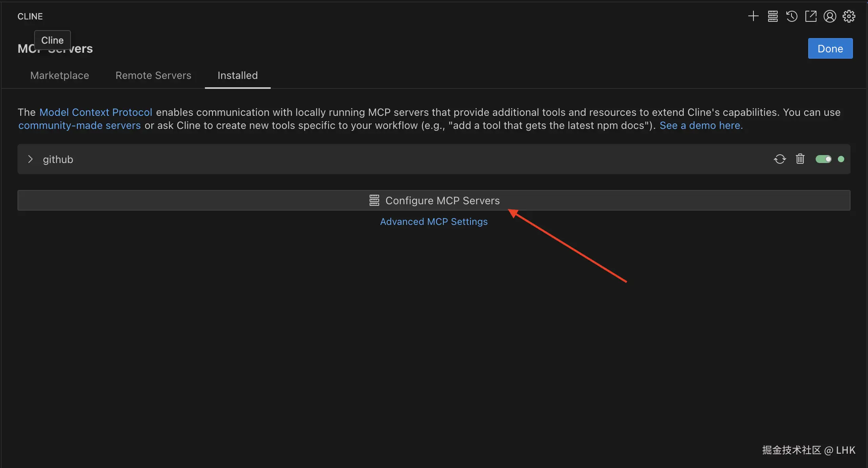
Task: Click the plus New Task icon
Action: (753, 16)
